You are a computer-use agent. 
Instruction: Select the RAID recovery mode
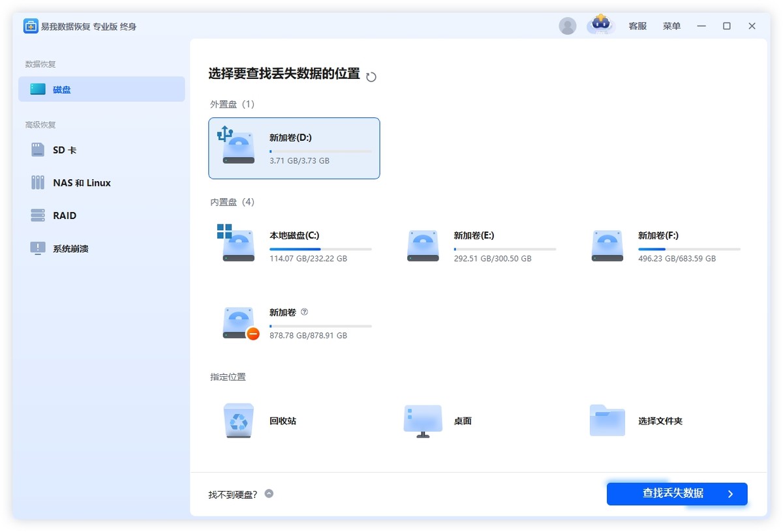click(65, 215)
